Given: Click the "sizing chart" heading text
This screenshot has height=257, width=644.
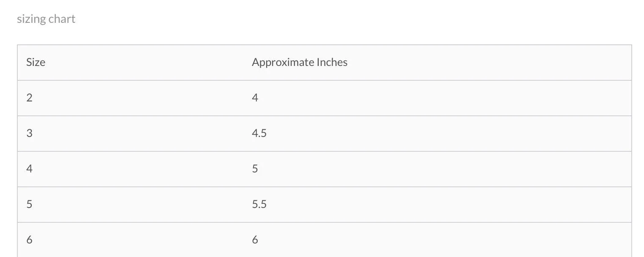Looking at the screenshot, I should point(46,19).
